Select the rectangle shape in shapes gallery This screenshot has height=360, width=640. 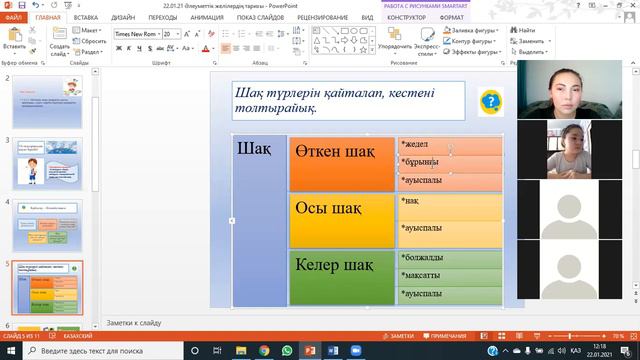[344, 31]
